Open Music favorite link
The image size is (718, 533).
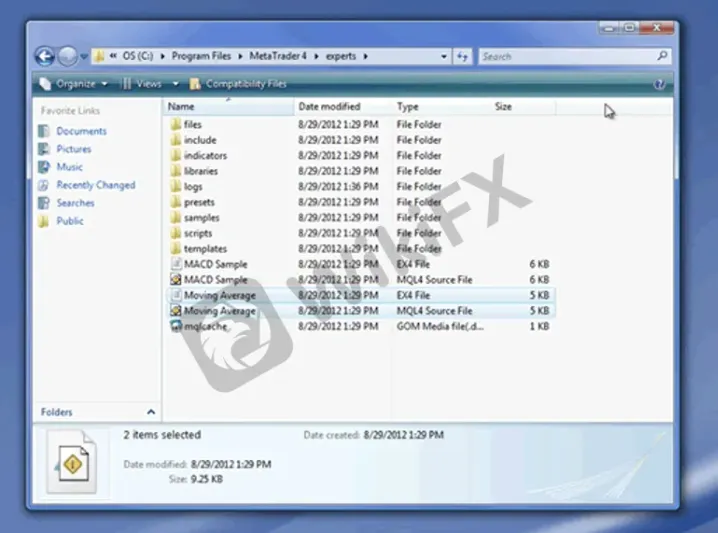pyautogui.click(x=70, y=167)
